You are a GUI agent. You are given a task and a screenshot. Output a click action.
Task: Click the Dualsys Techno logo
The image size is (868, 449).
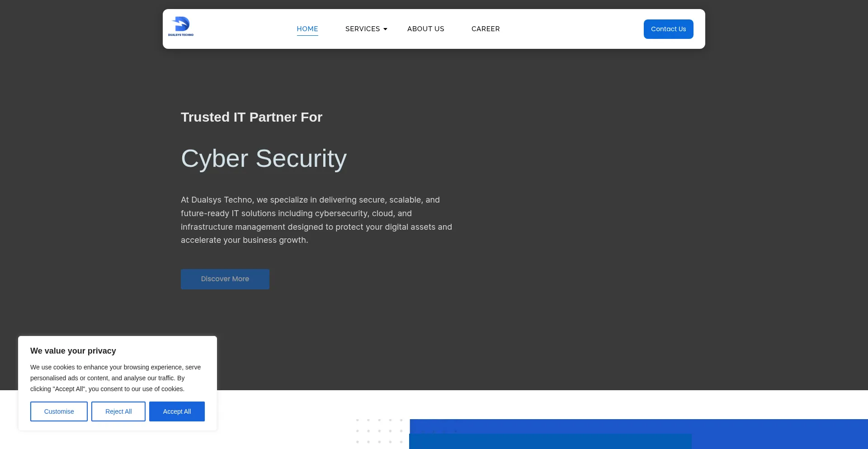click(x=181, y=27)
